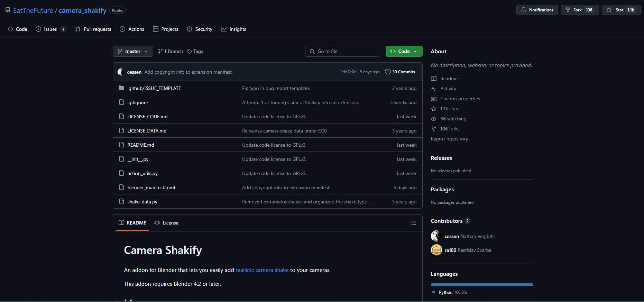Star the repository with the Star button
The width and height of the screenshot is (644, 302).
click(x=621, y=10)
